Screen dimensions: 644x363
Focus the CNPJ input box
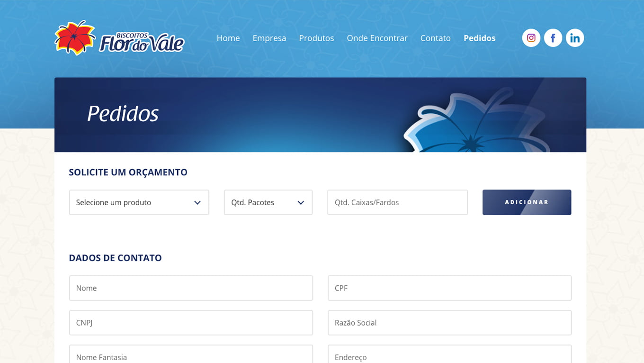click(x=191, y=323)
